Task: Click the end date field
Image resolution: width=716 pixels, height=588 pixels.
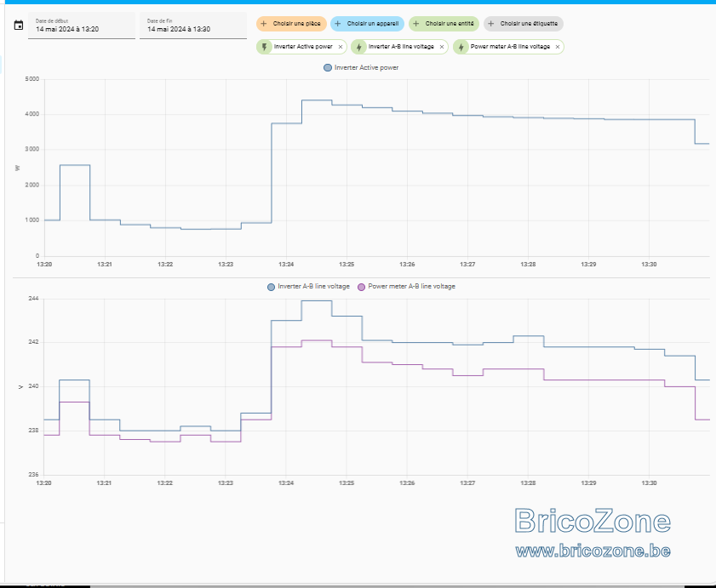Action: coord(193,26)
